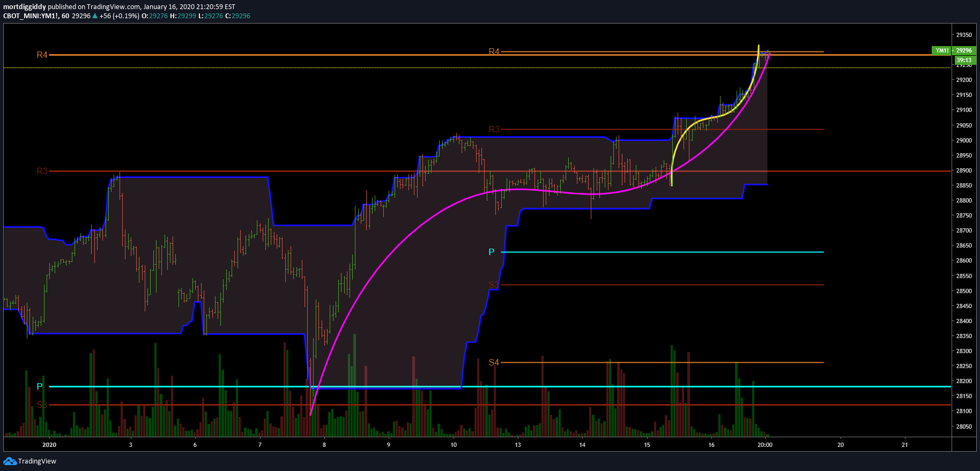This screenshot has width=980, height=471.
Task: Click the 28900 price axis label
Action: pos(964,170)
